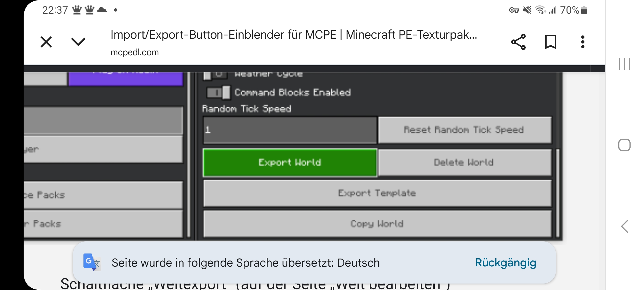The width and height of the screenshot is (644, 290).
Task: Bookmark this page with the bookmark icon
Action: pos(550,42)
